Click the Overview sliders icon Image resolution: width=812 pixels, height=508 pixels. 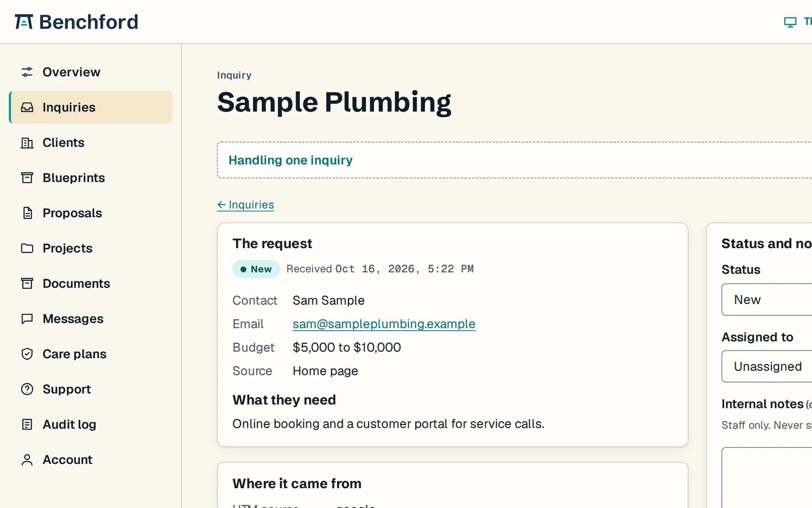(27, 72)
